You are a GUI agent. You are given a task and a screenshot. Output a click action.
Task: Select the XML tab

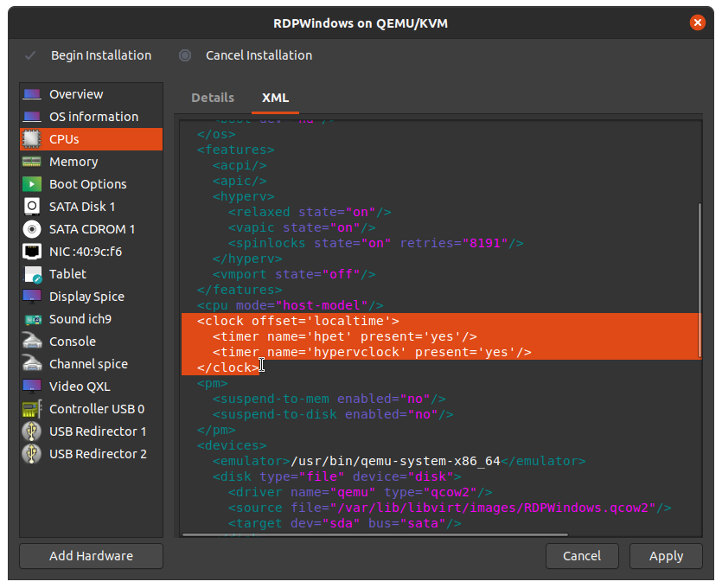click(275, 99)
